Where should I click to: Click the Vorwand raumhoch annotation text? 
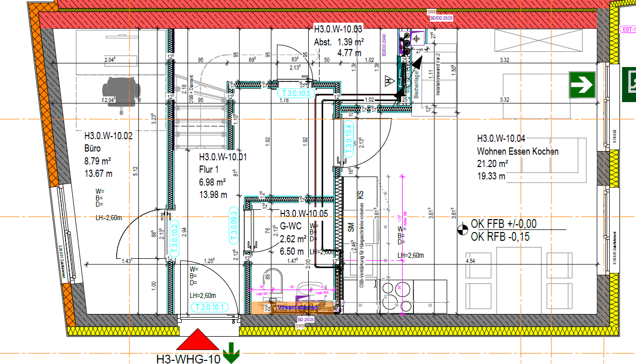[298, 307]
